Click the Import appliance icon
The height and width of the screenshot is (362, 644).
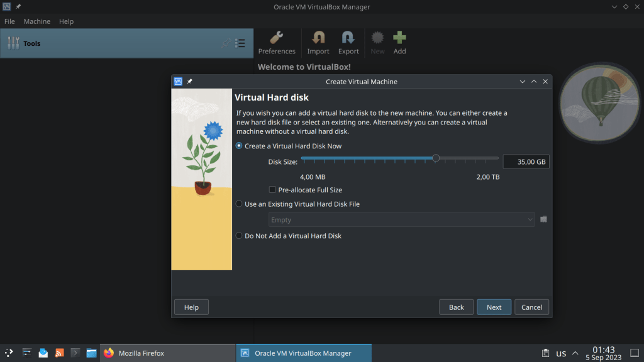coord(318,43)
